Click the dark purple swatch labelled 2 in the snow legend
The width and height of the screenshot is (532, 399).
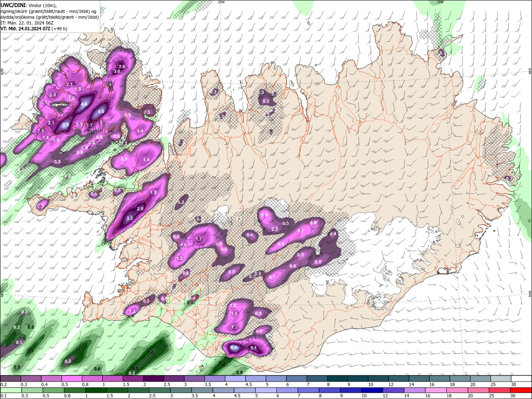tap(153, 379)
